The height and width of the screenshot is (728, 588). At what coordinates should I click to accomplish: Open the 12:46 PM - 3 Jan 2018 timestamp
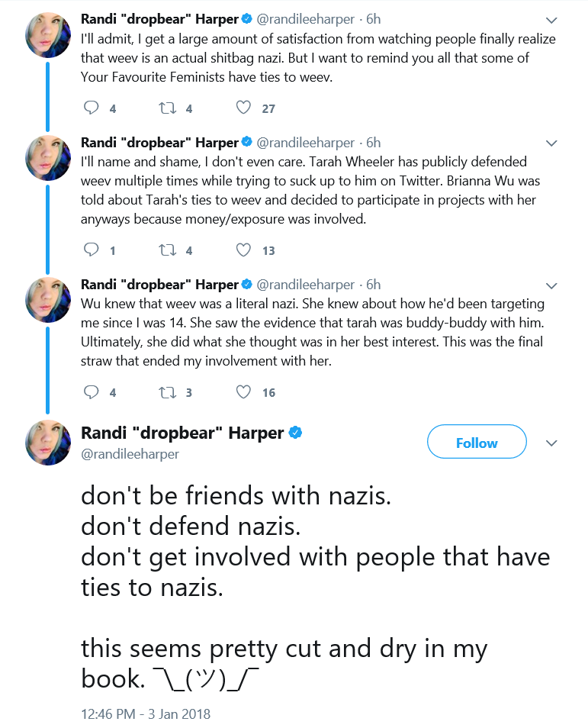(x=146, y=714)
